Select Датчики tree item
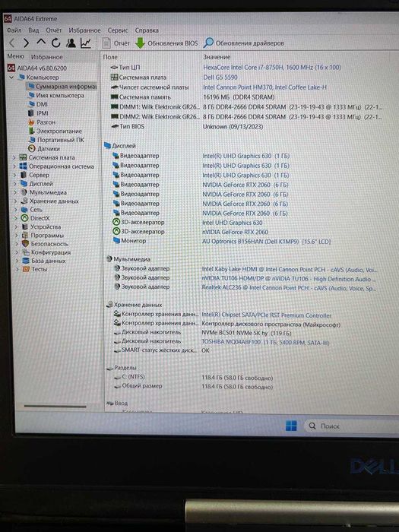399x532 pixels. (x=44, y=149)
